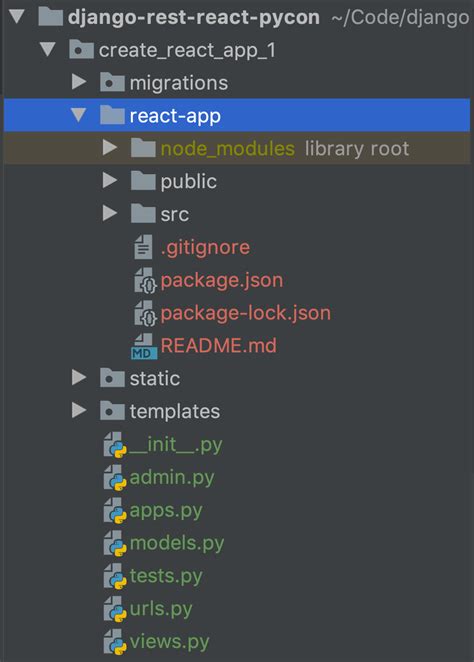The image size is (474, 662).
Task: Click the models.py Python file icon
Action: tap(115, 544)
